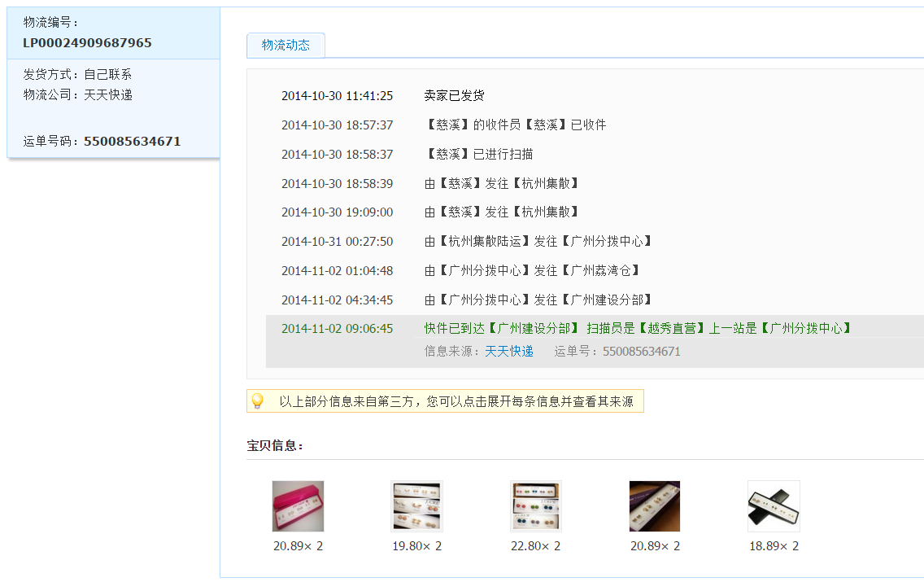Expand the 【慈溪】已收件 tracking entry

click(x=515, y=125)
